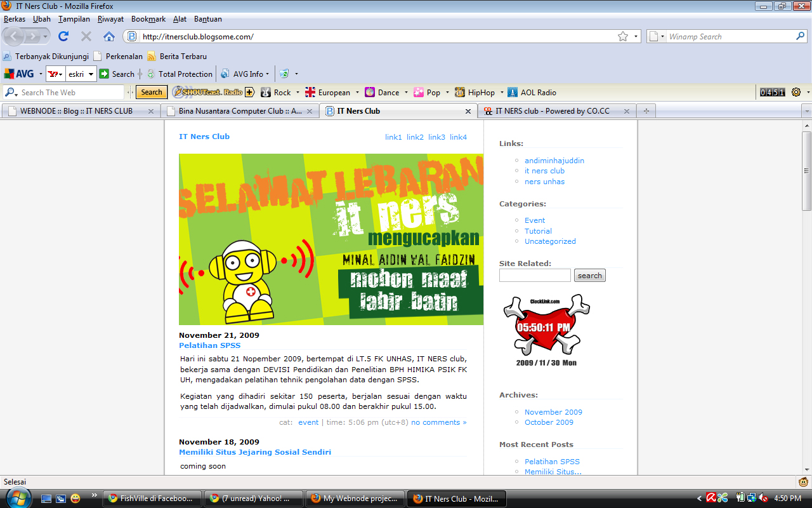Open FishVille di Facebook taskbar window
This screenshot has height=508, width=812.
pos(152,498)
